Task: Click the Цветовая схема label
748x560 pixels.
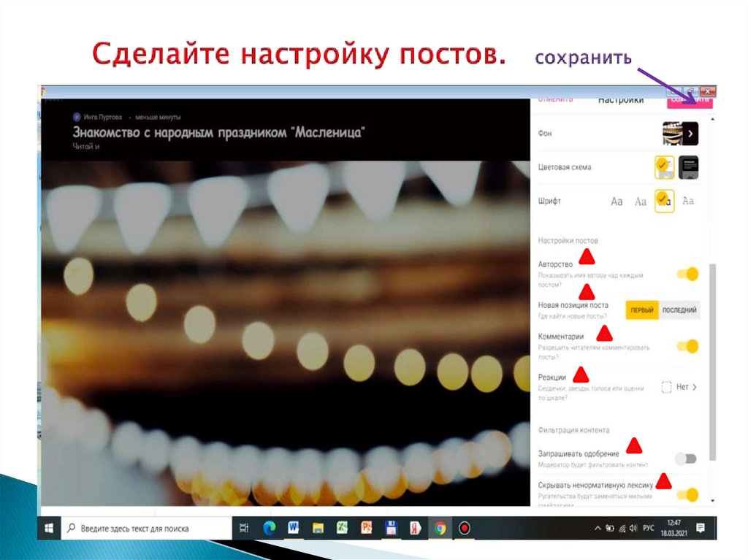Action: tap(565, 167)
